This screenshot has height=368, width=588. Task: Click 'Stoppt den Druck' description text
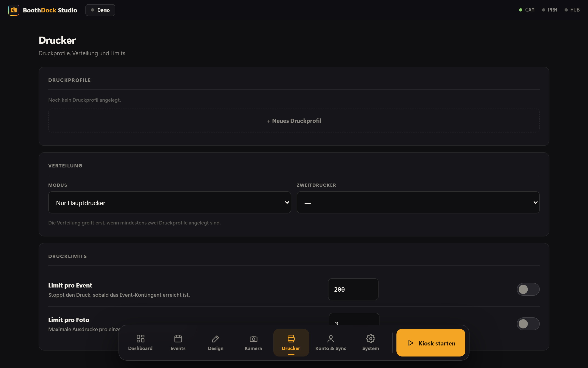pos(119,295)
